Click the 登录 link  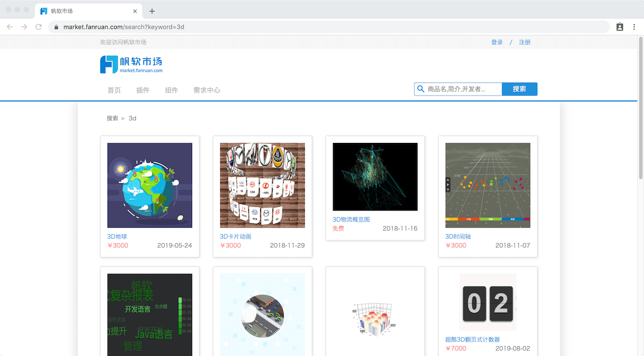tap(497, 42)
